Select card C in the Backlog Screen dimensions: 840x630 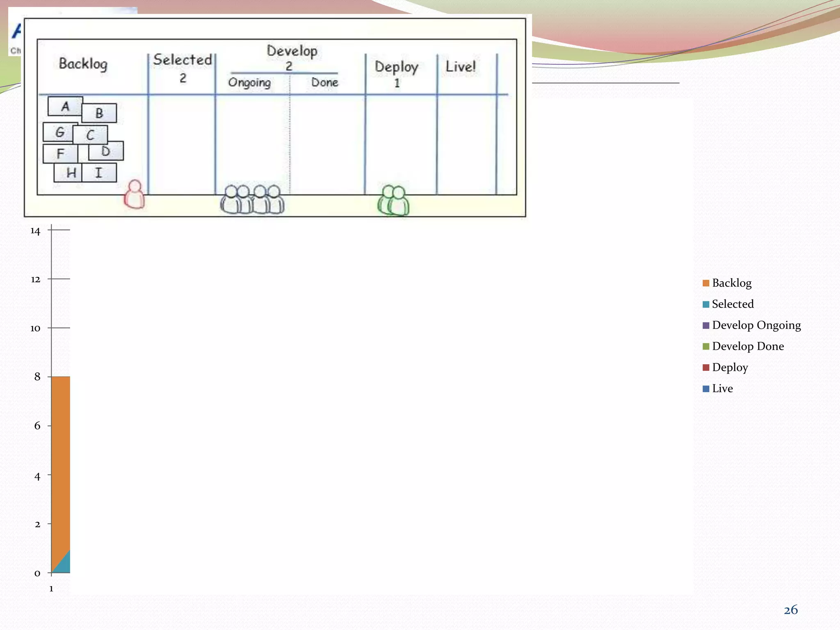coord(90,135)
